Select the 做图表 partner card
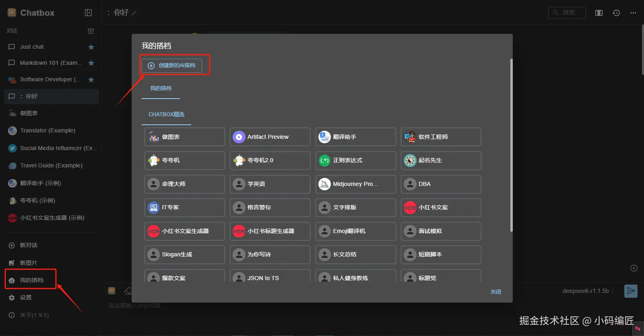Image resolution: width=644 pixels, height=336 pixels. (184, 137)
